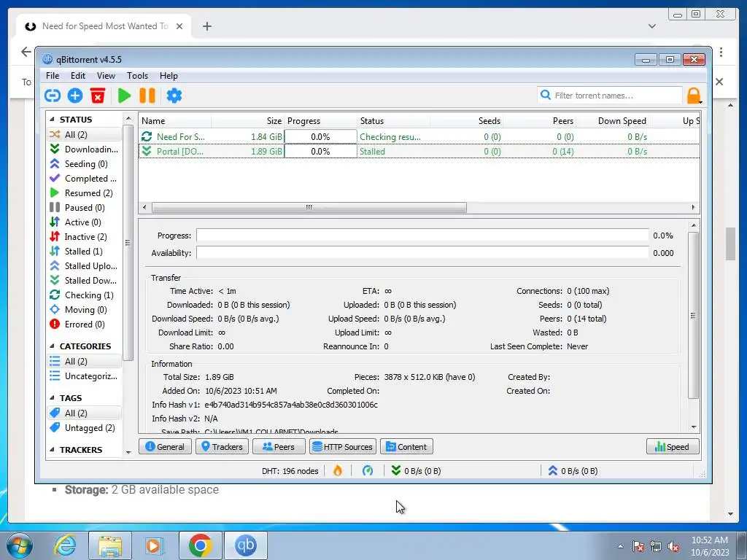The width and height of the screenshot is (747, 560).
Task: Collapse the STATUS section
Action: pos(52,120)
